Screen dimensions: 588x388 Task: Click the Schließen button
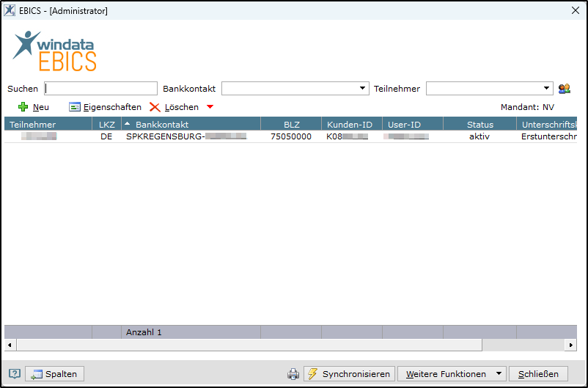538,374
